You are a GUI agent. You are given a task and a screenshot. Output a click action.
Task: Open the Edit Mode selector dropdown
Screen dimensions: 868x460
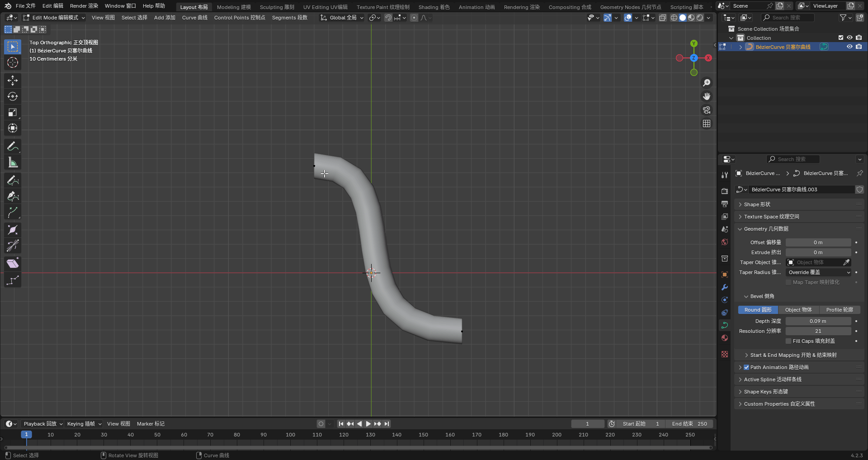coord(54,18)
